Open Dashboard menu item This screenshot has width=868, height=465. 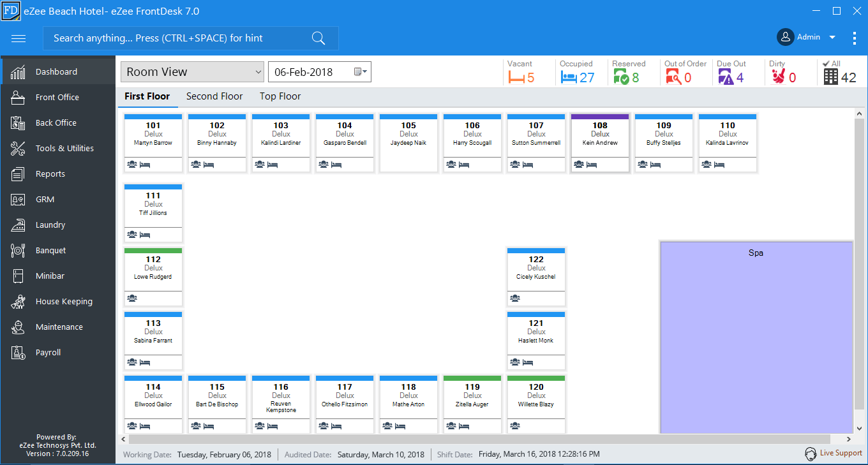point(59,71)
